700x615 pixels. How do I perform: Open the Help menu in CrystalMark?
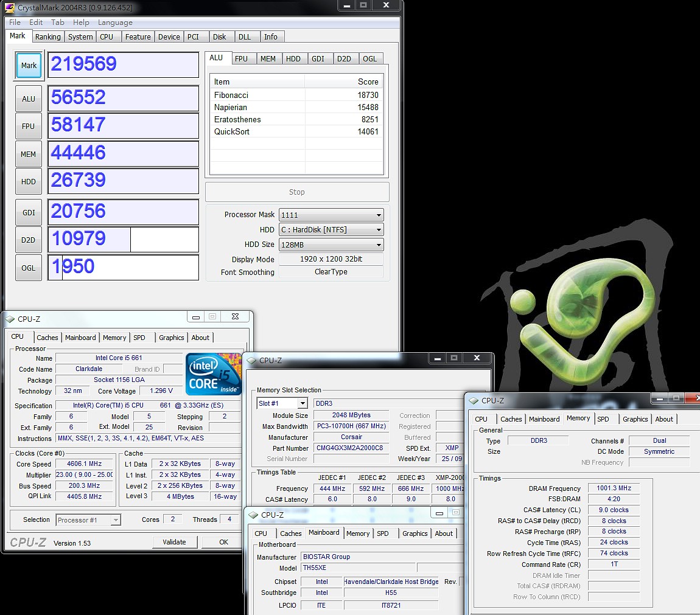[x=81, y=23]
